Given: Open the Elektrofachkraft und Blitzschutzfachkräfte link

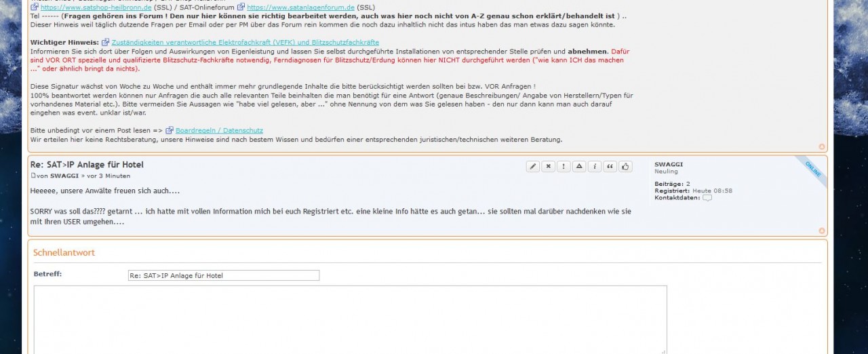Looking at the screenshot, I should 245,42.
